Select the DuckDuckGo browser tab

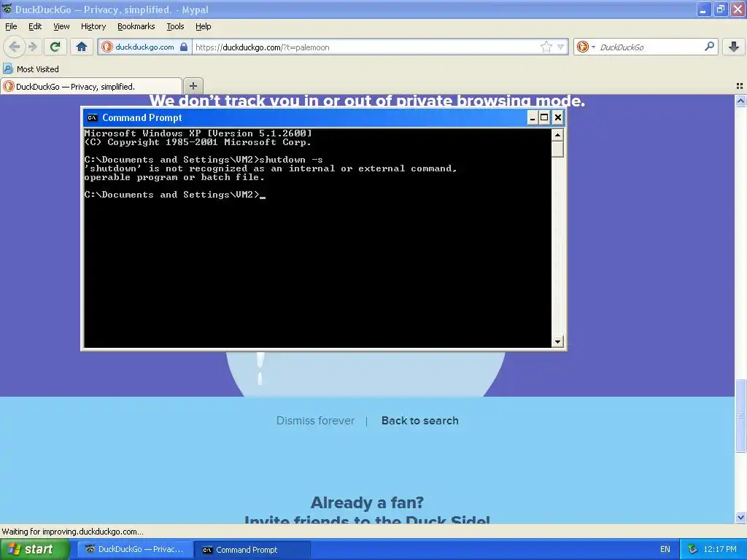[91, 86]
